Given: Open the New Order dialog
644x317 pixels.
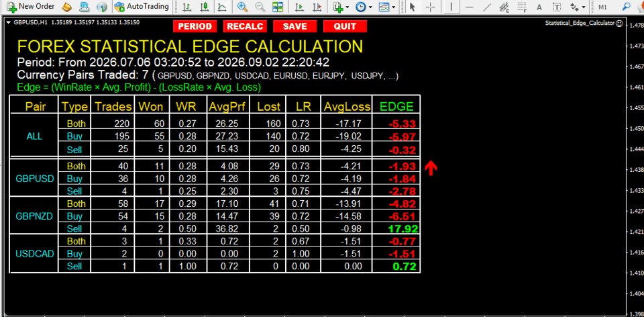Looking at the screenshot, I should [31, 7].
